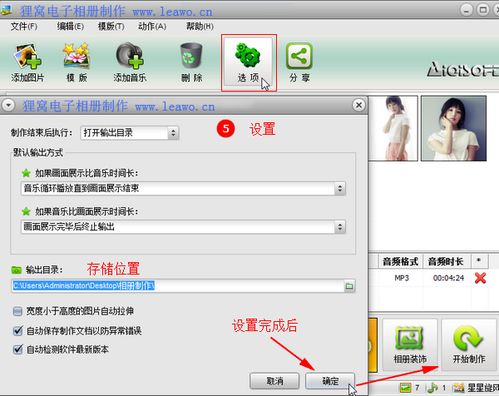Click the 添加音乐 add-music icon
Image resolution: width=499 pixels, height=396 pixels.
[130, 62]
